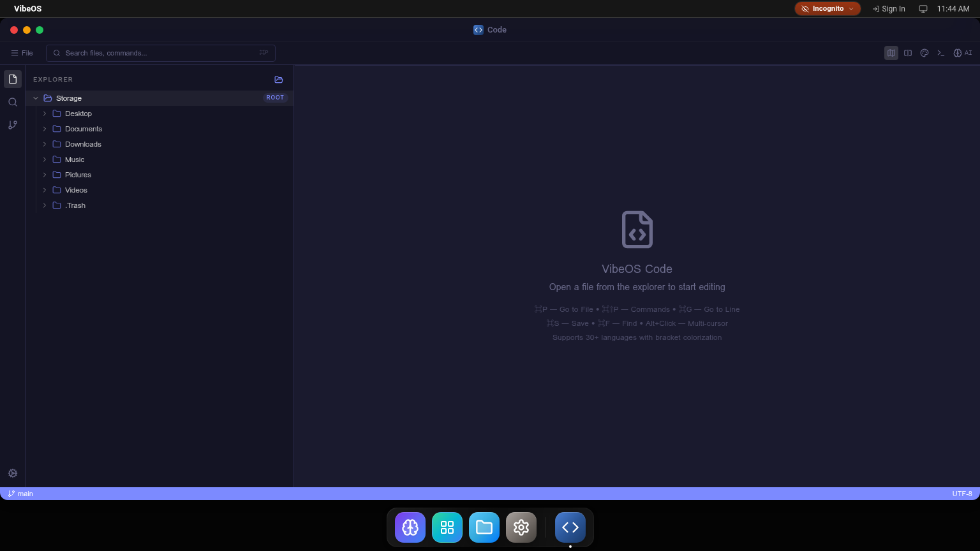Expand the Music folder chevron
Image resolution: width=980 pixels, height=551 pixels.
pyautogui.click(x=45, y=159)
